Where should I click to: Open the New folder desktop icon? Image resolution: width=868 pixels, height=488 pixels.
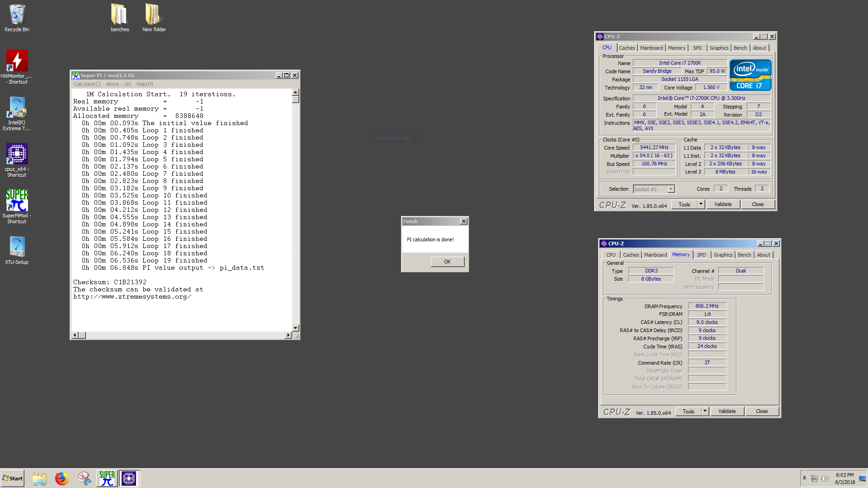(x=154, y=18)
